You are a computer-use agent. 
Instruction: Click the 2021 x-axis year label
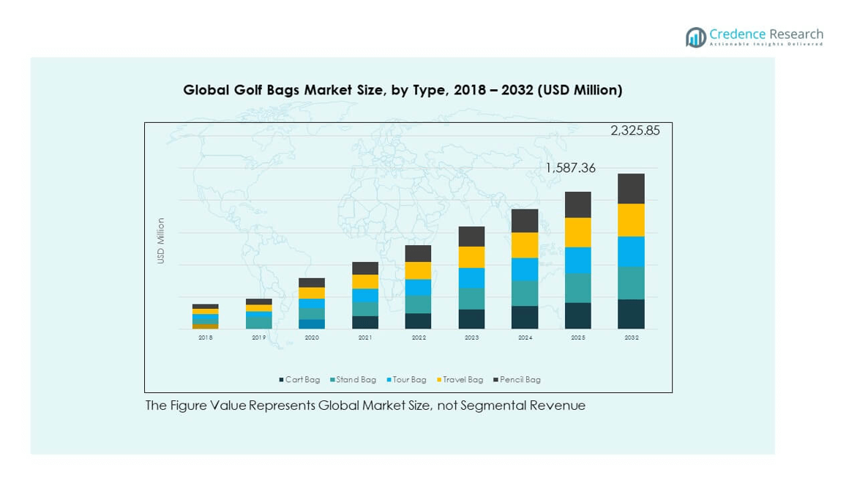pyautogui.click(x=365, y=338)
